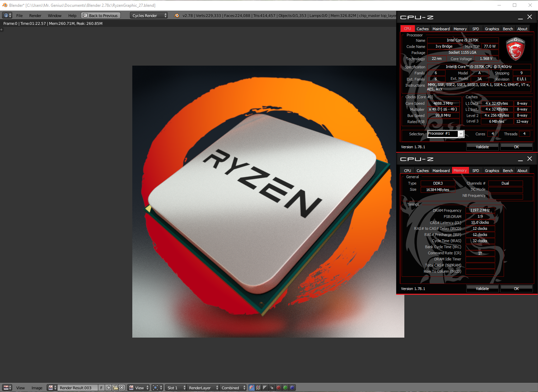
Task: Select the Alpha channel display icon
Action: [x=265, y=388]
